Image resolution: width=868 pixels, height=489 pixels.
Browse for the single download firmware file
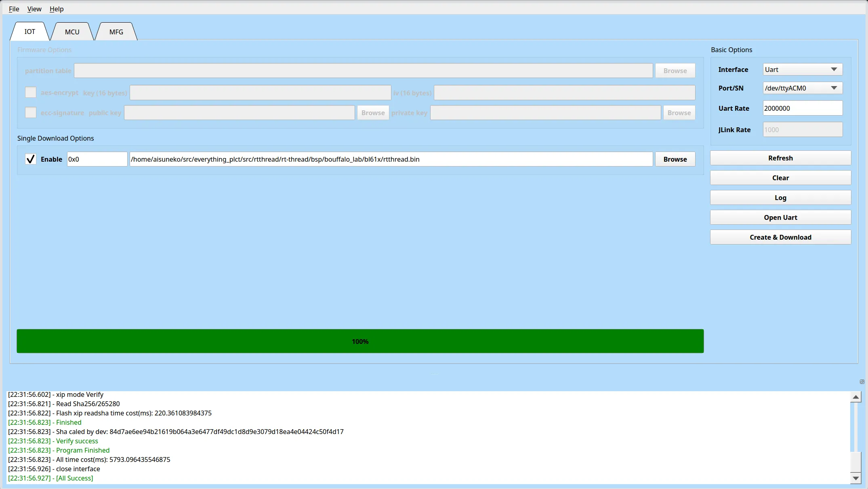click(x=675, y=159)
